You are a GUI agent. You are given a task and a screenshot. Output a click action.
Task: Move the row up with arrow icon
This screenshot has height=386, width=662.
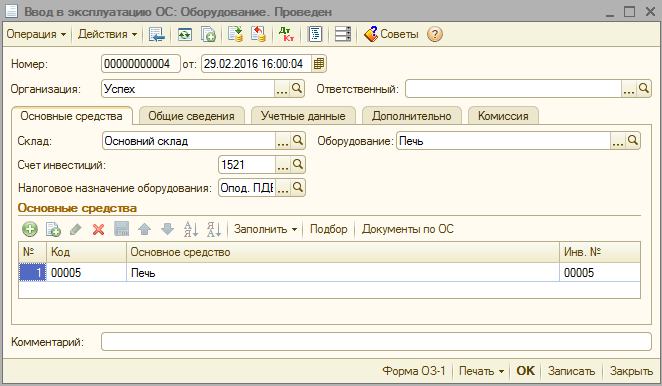tap(144, 229)
